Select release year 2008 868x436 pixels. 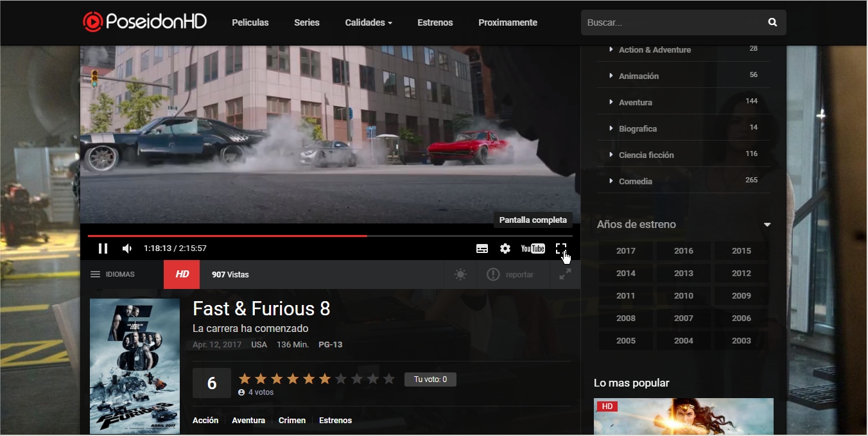[x=626, y=318]
